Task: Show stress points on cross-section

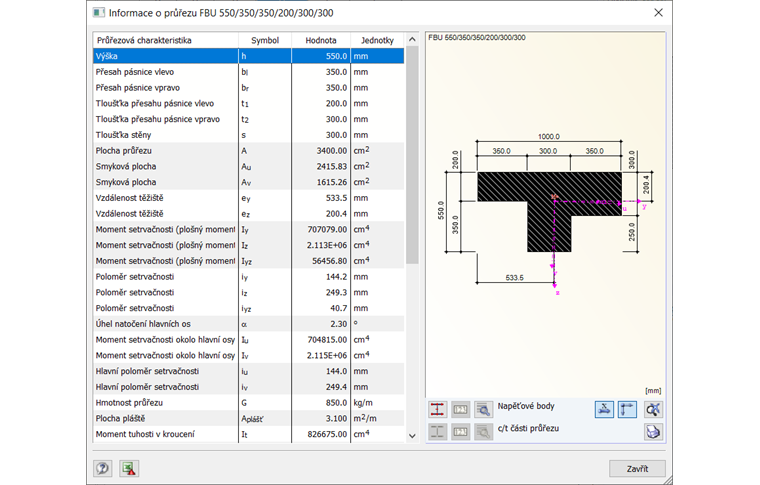Action: pos(438,408)
